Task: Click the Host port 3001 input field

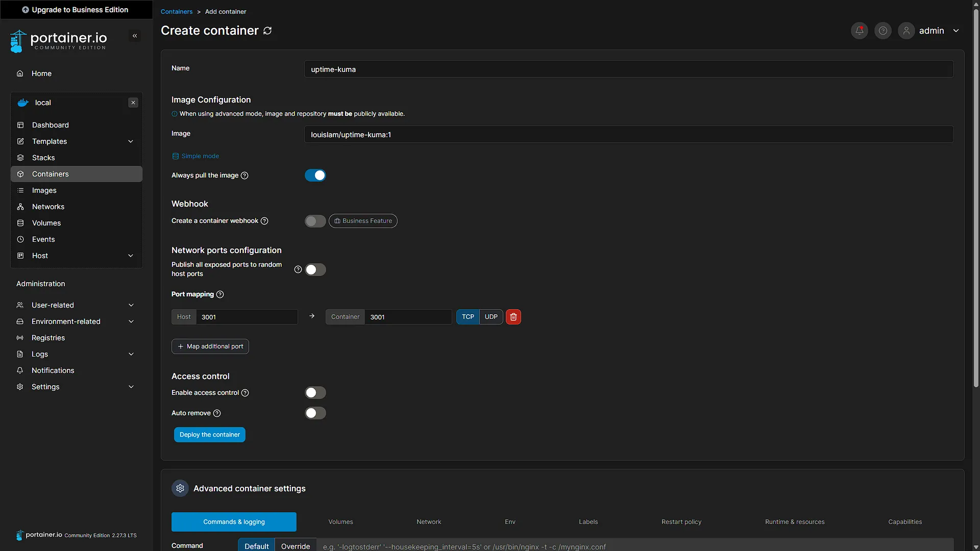Action: pyautogui.click(x=247, y=317)
